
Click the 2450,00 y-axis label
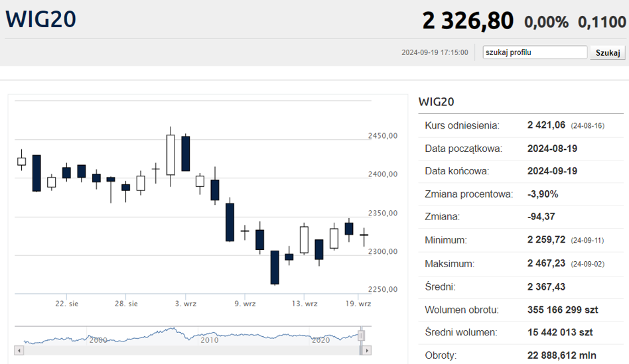click(x=383, y=136)
